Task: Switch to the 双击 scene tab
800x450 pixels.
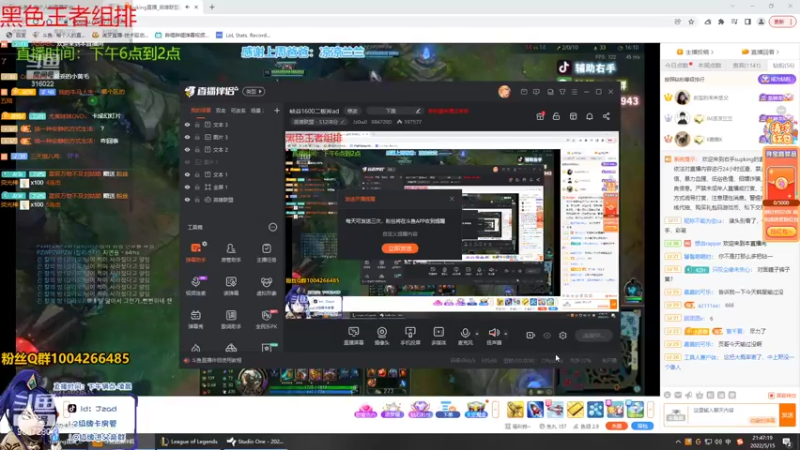Action: tap(220, 110)
